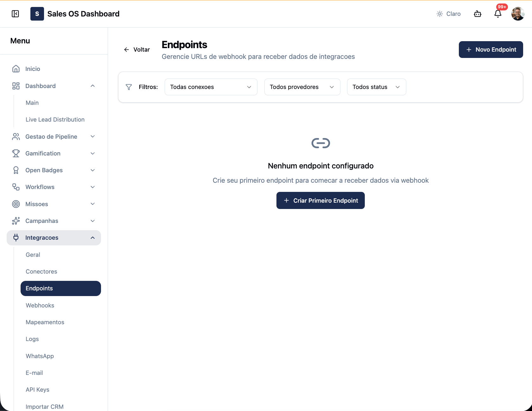
Task: Click the plus icon in Criar Primeiro Endpoint
Action: (x=286, y=200)
